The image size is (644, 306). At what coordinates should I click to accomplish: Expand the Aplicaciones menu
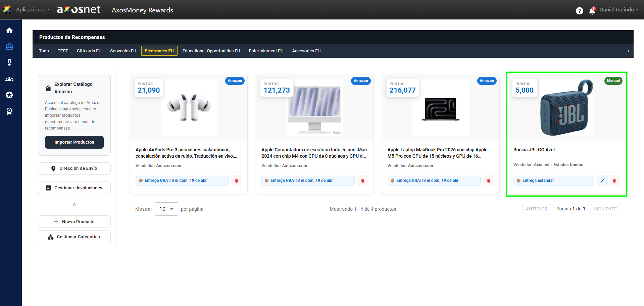tap(33, 10)
